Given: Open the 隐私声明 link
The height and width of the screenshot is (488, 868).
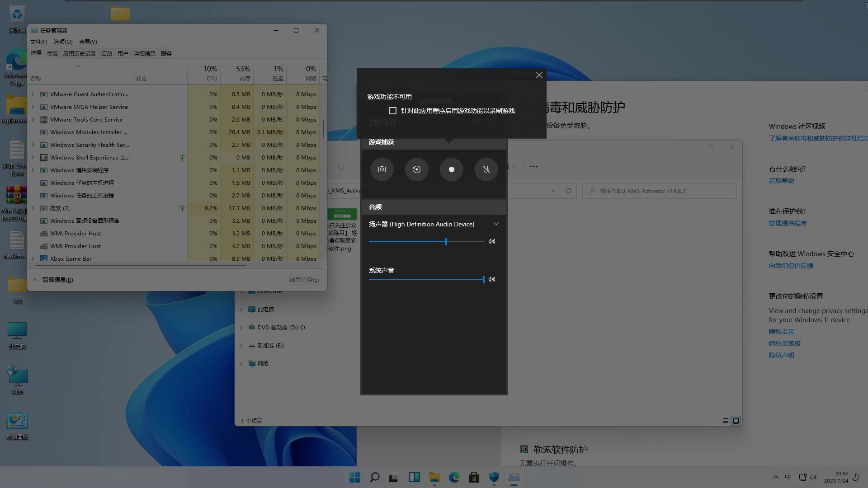Looking at the screenshot, I should tap(781, 355).
